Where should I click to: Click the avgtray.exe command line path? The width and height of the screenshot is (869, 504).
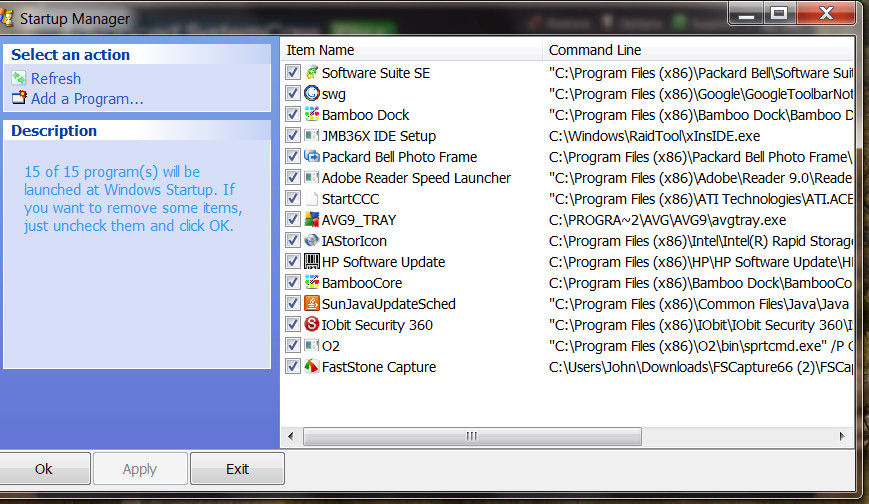pos(667,221)
